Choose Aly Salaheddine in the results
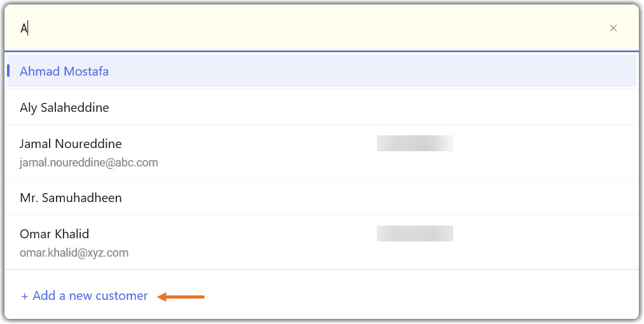Image resolution: width=644 pixels, height=324 pixels. tap(64, 107)
